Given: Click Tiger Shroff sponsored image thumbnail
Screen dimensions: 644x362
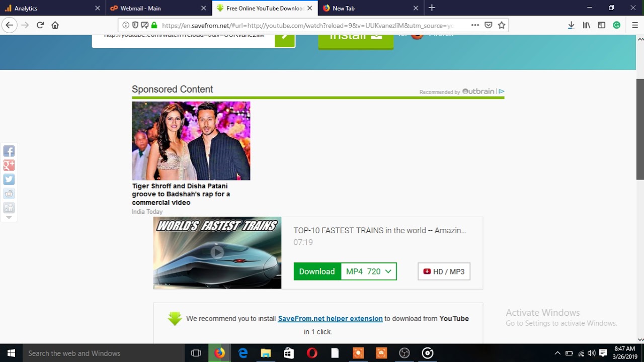Looking at the screenshot, I should (191, 141).
